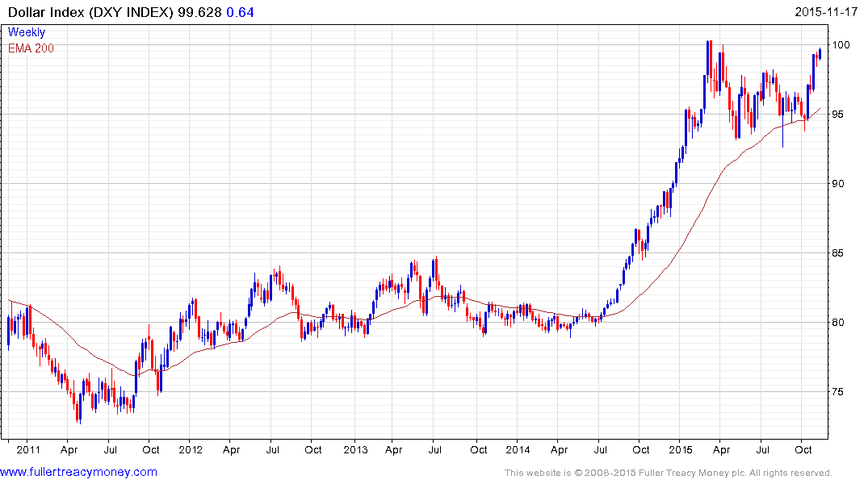Click the 85 price axis label
The width and height of the screenshot is (868, 484).
pos(838,252)
